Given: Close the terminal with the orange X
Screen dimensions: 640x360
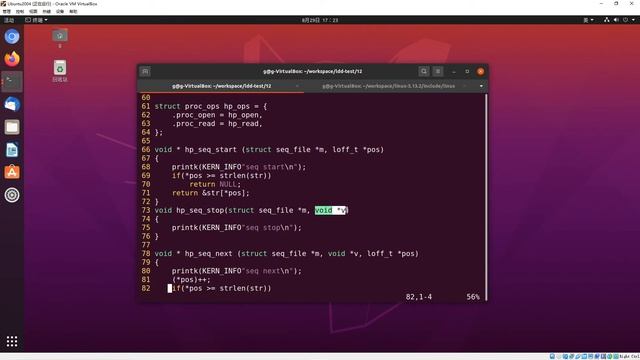Looking at the screenshot, I should click(481, 71).
